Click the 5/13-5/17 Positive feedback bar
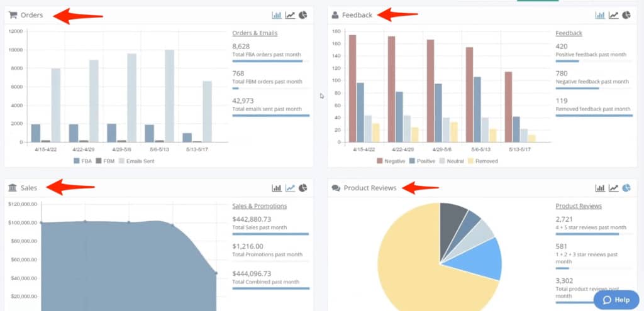The height and width of the screenshot is (311, 644). coord(516,129)
